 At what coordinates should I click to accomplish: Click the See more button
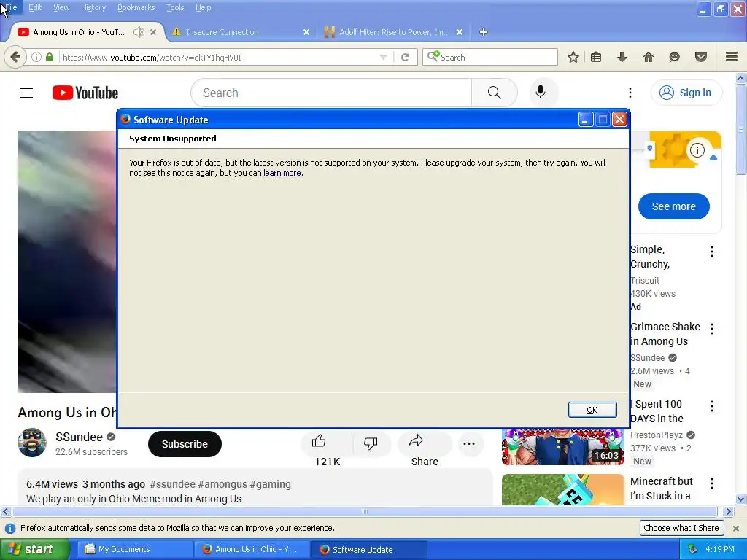click(x=673, y=206)
